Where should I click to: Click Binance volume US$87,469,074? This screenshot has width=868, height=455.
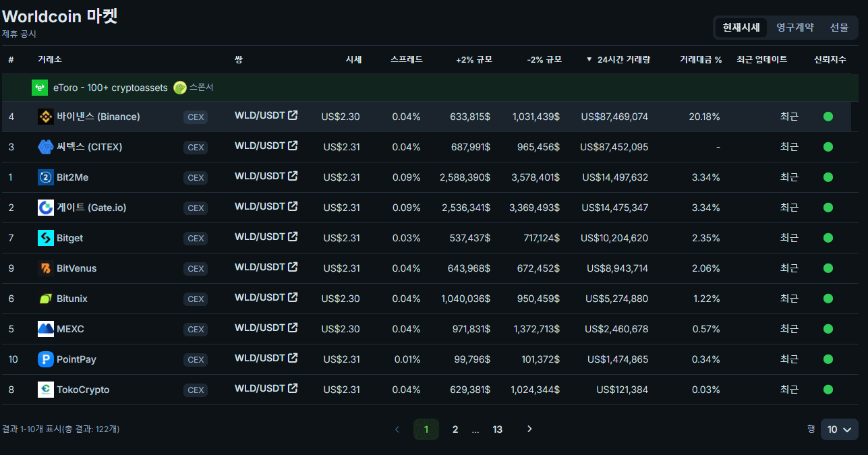(x=614, y=117)
